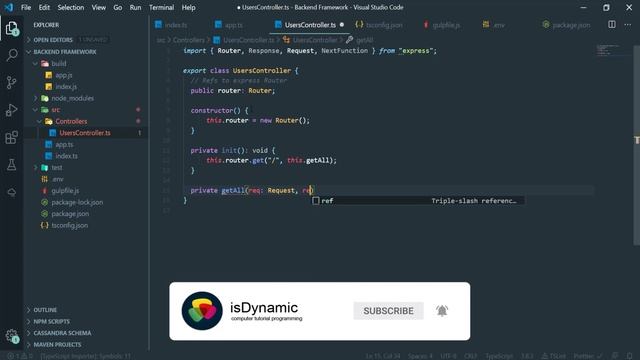Open Run menu

(x=135, y=7)
